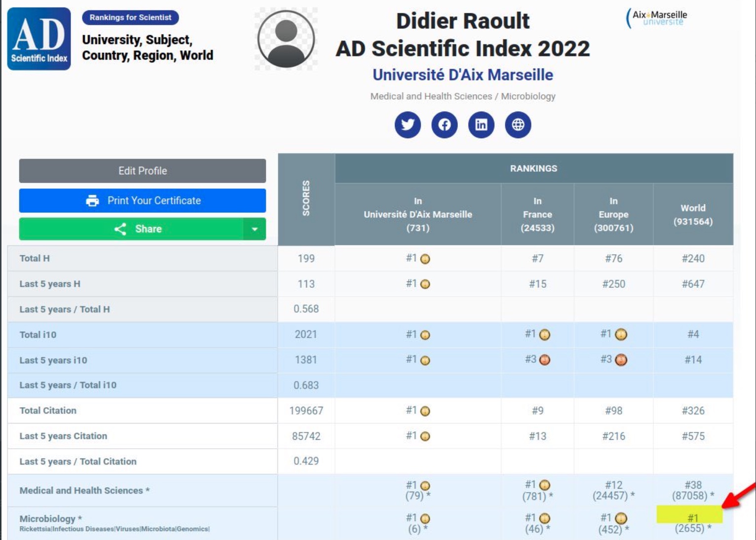Viewport: 756px width, 540px height.
Task: Click the #38 World rank for Medical Sciences
Action: pyautogui.click(x=693, y=485)
